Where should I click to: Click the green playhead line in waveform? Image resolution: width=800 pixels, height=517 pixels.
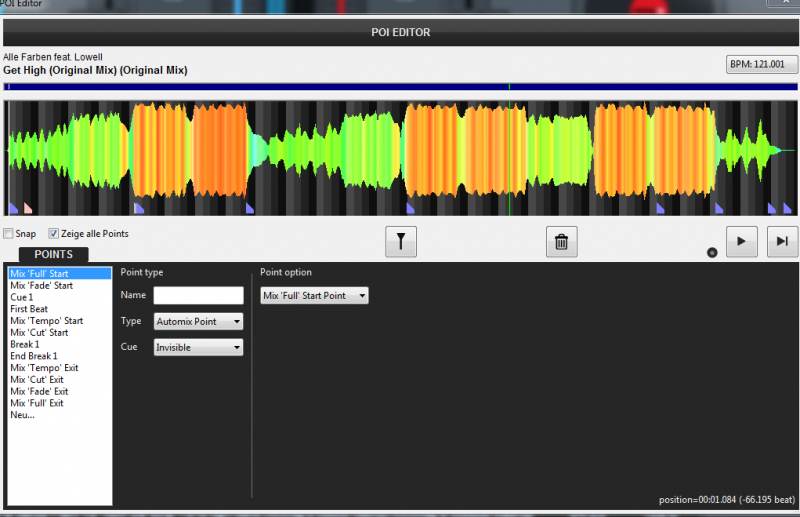pos(509,158)
